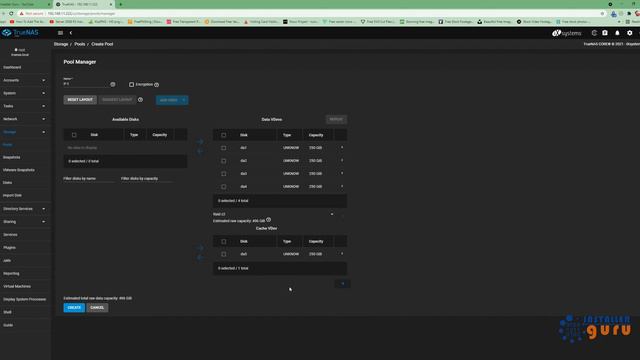The image size is (640, 360).
Task: Check the da2 disk row checkbox
Action: tap(223, 161)
